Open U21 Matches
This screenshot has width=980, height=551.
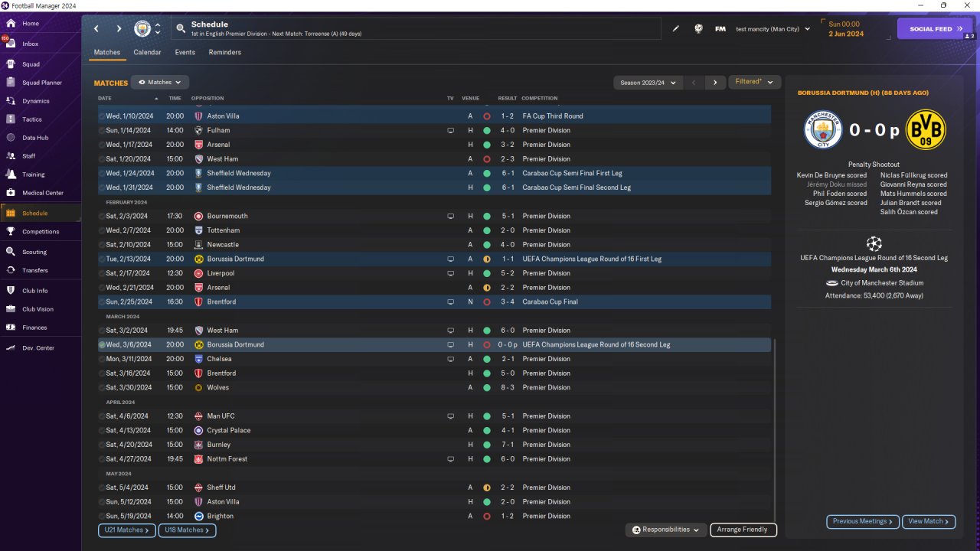click(127, 530)
